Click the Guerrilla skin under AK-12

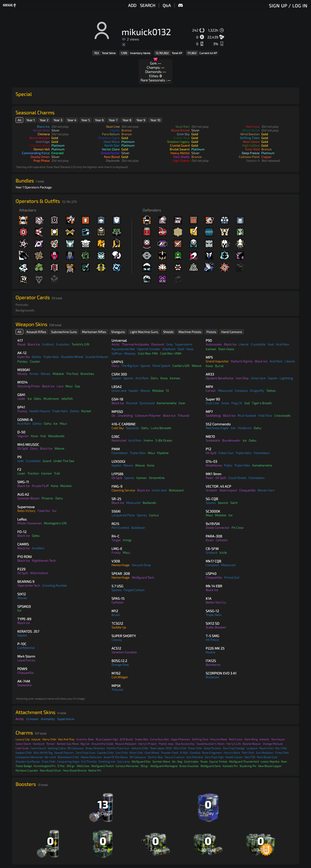pyautogui.click(x=24, y=357)
